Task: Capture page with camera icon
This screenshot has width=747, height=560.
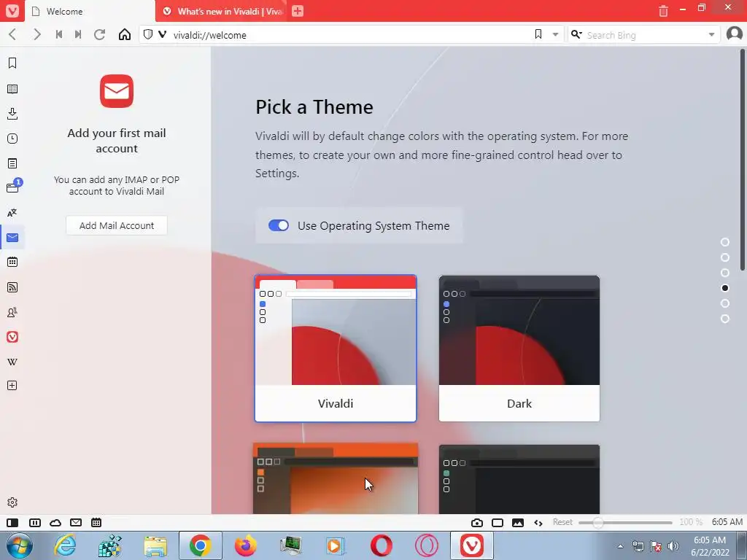Action: coord(477,523)
